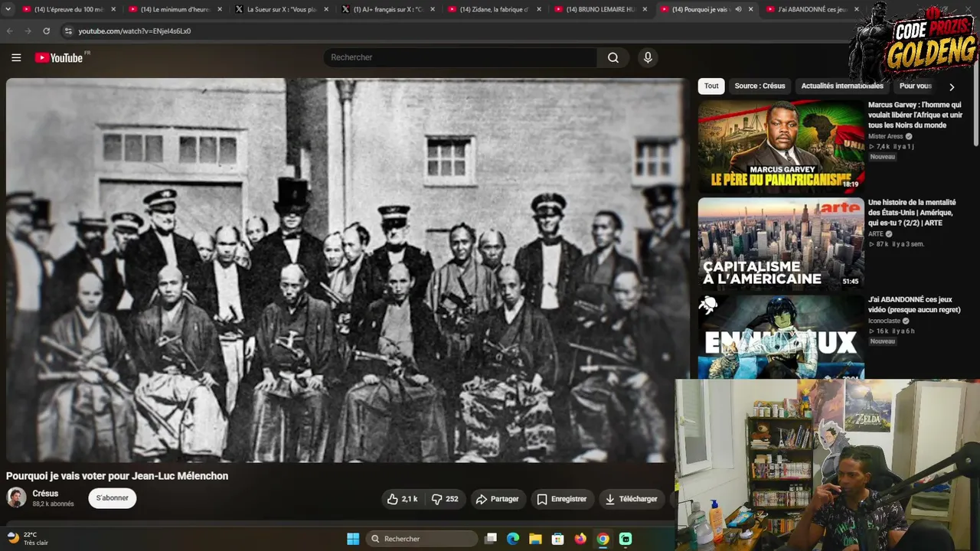980x551 pixels.
Task: Close the 'Zidane, la fabrique' tab
Action: [x=538, y=9]
